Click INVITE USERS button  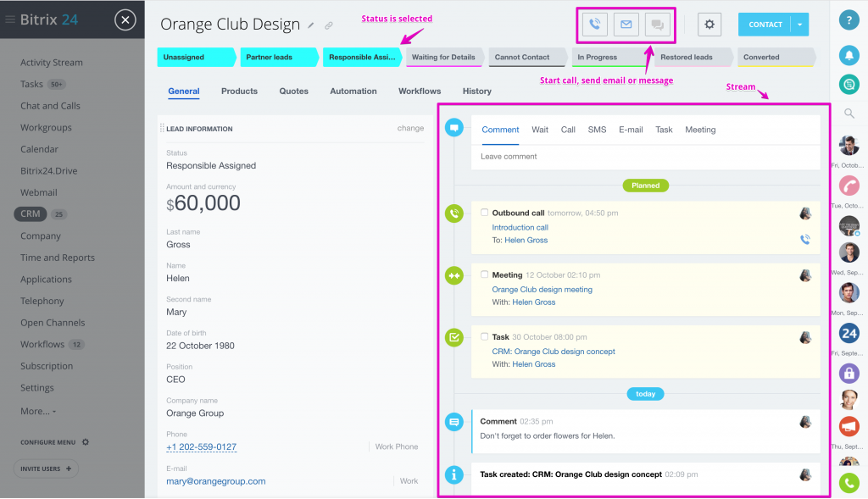click(x=46, y=469)
